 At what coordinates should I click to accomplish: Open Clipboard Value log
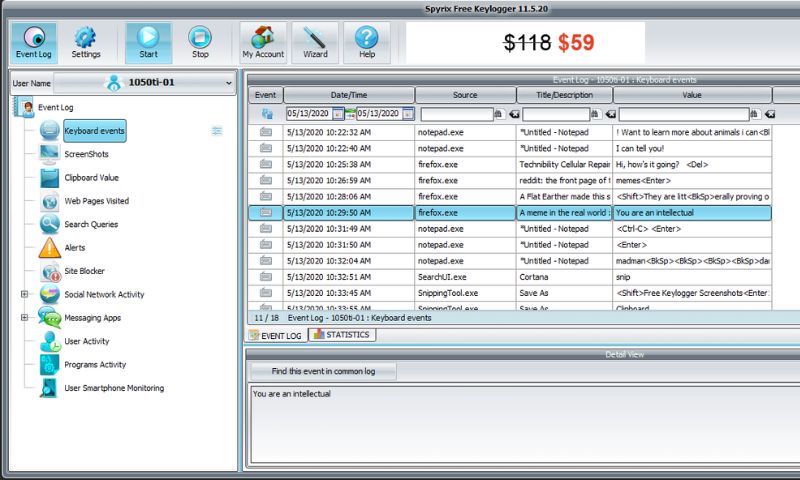91,178
